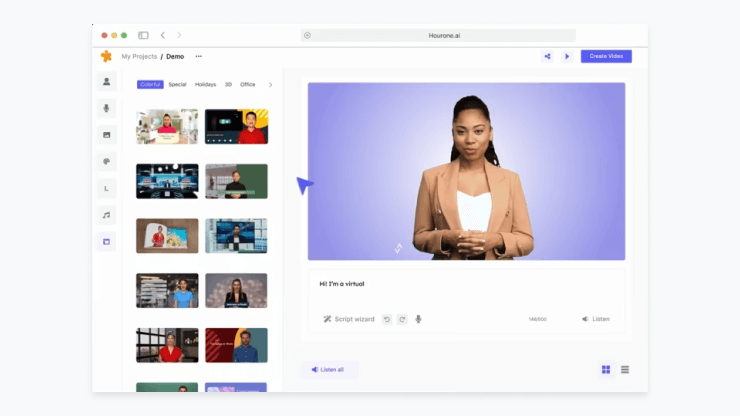Click the address bar site settings icon
The height and width of the screenshot is (416, 740).
(x=308, y=35)
